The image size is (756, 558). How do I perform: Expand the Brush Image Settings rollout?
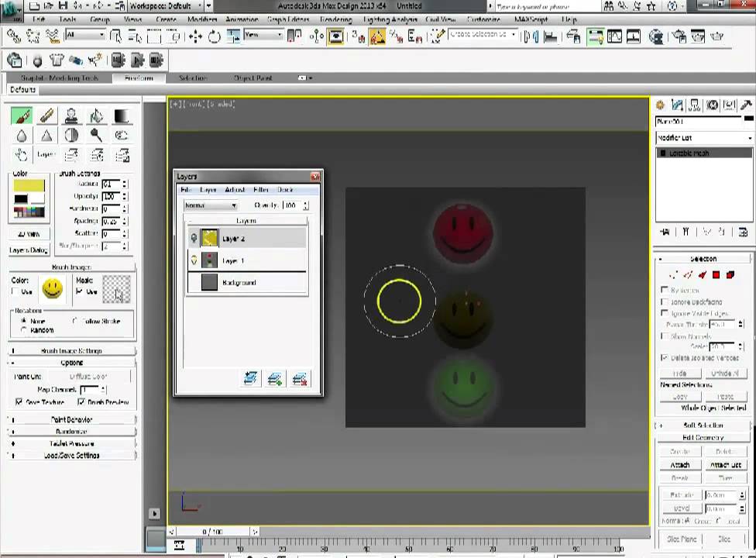[71, 350]
